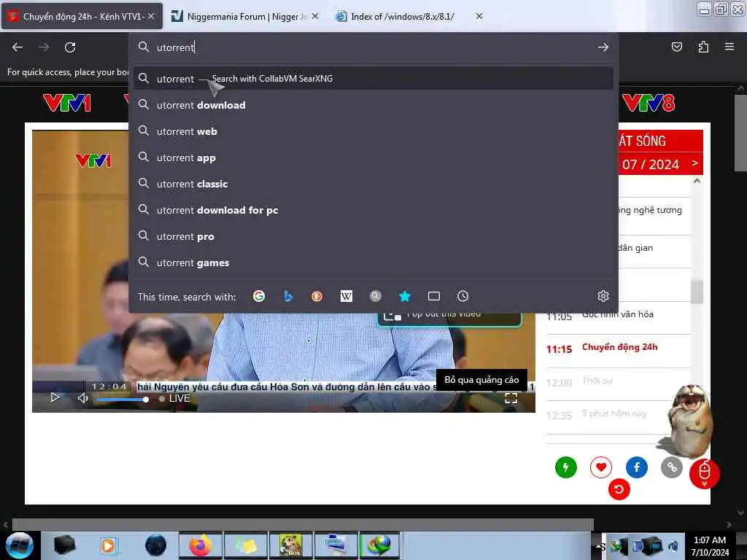Close the Index of /windows/8.x/8.1/ tab
The height and width of the screenshot is (560, 747).
coord(479,16)
